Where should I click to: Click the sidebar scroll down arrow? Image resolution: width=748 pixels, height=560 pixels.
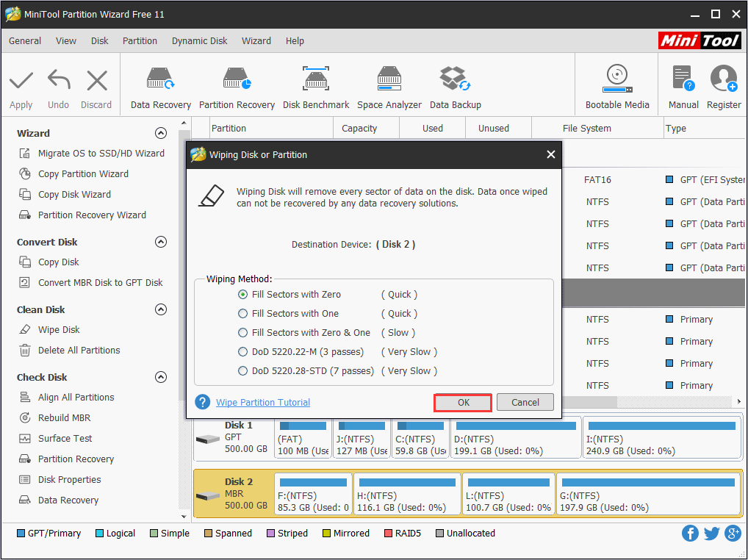click(x=184, y=516)
